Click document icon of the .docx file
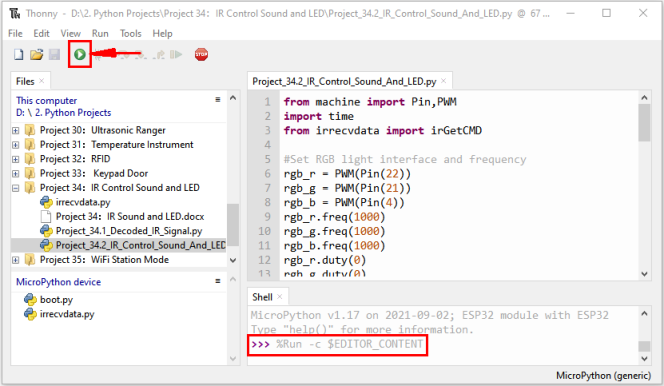The height and width of the screenshot is (386, 664). [x=46, y=217]
